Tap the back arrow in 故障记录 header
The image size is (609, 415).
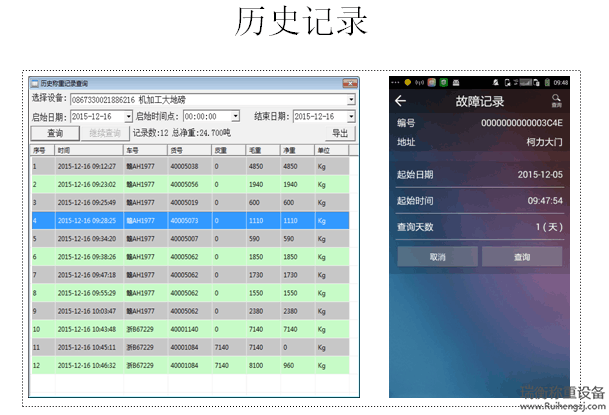tap(400, 101)
